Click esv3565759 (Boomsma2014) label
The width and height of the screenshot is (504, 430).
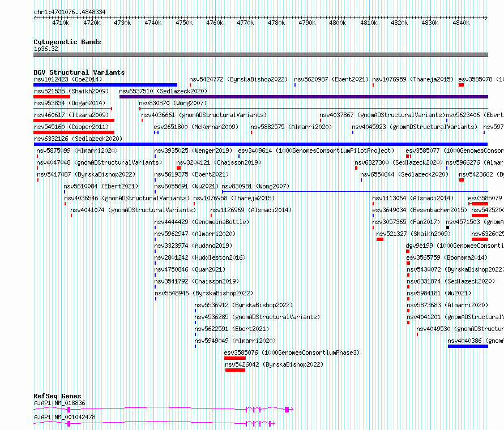447,257
